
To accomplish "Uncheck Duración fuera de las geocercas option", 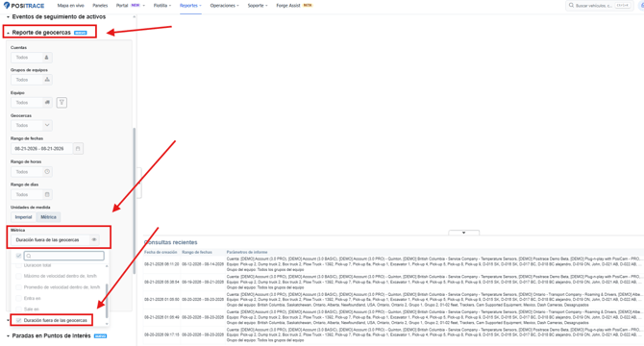I will 18,320.
